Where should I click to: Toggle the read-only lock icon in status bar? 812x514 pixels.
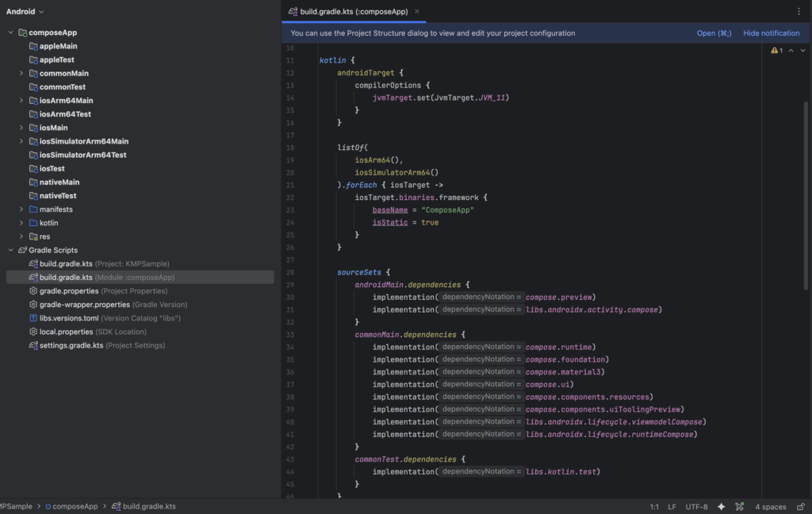[x=799, y=506]
